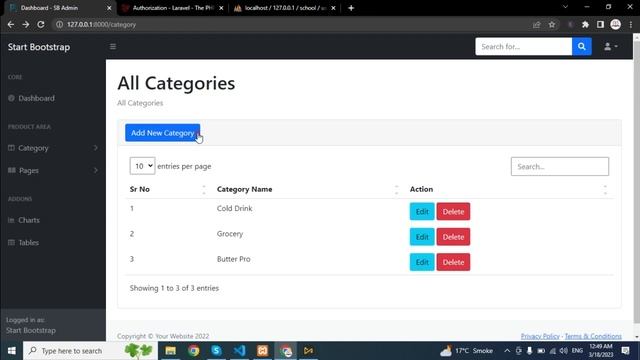Edit the Cold Drink category

click(422, 211)
